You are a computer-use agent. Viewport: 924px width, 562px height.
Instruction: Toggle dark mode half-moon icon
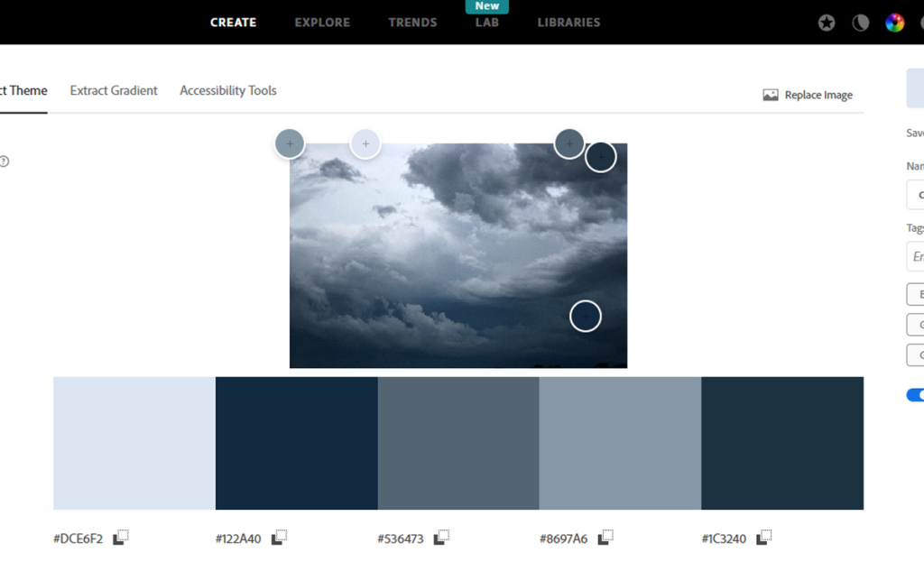(861, 23)
